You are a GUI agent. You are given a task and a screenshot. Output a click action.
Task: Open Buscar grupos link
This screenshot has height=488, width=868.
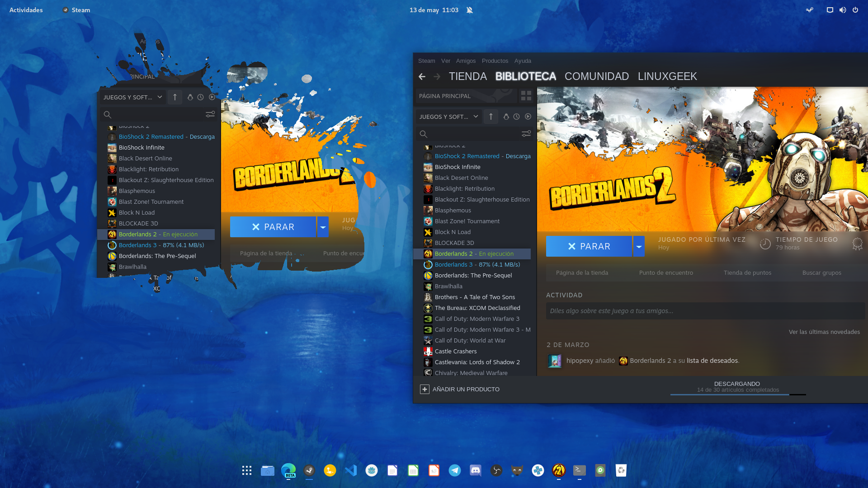pos(821,272)
